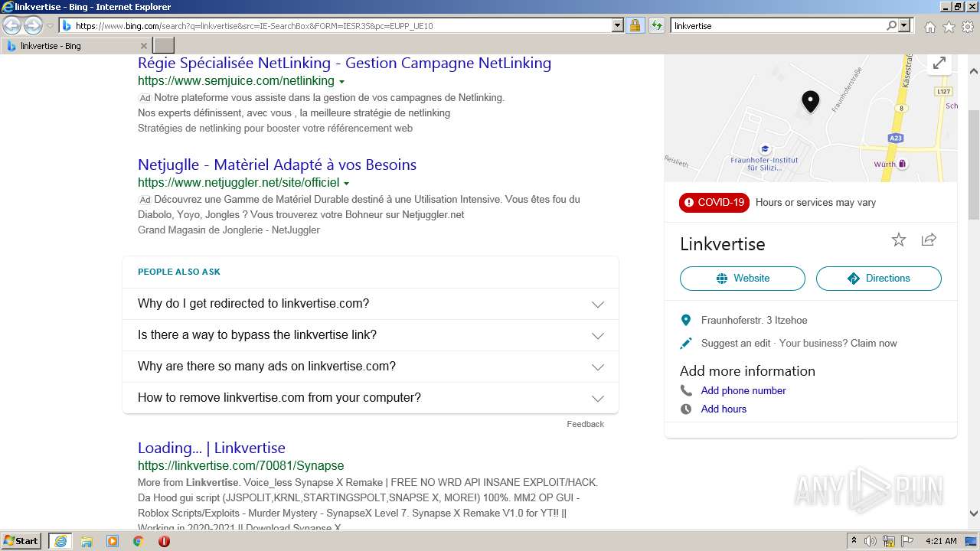The height and width of the screenshot is (551, 980).
Task: Open the netjuggler.net ad URL dropdown arrow
Action: [x=346, y=184]
